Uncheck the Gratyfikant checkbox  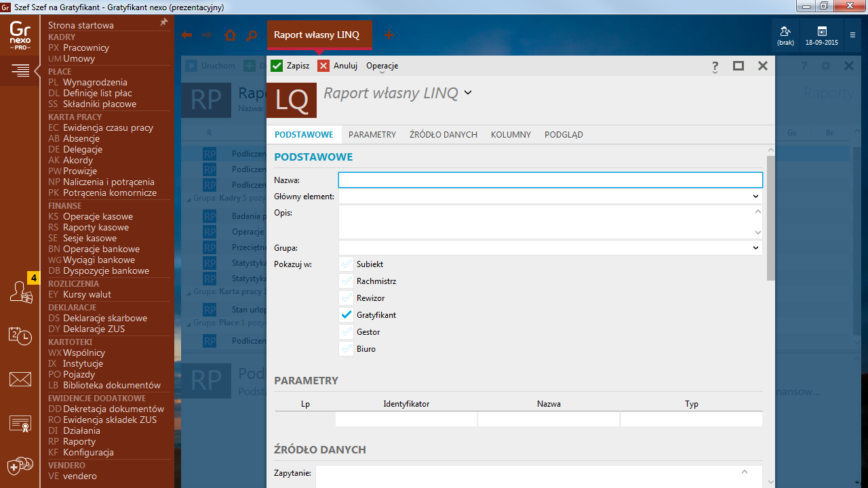click(347, 315)
